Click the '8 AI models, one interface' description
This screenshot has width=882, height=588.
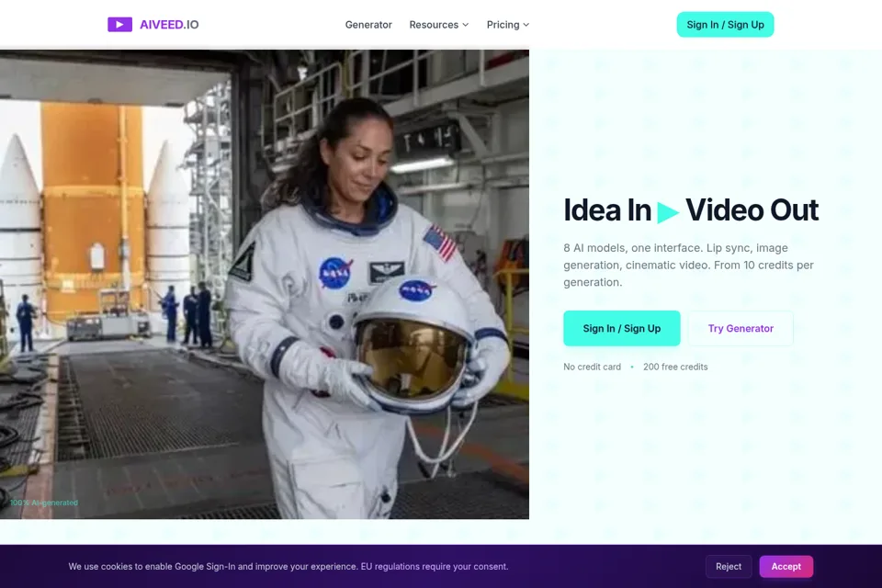pyautogui.click(x=688, y=265)
